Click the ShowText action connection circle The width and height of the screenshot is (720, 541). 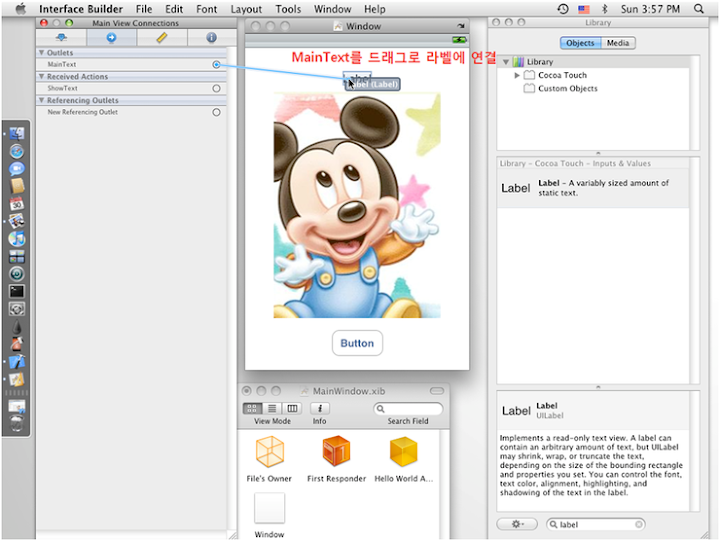216,88
